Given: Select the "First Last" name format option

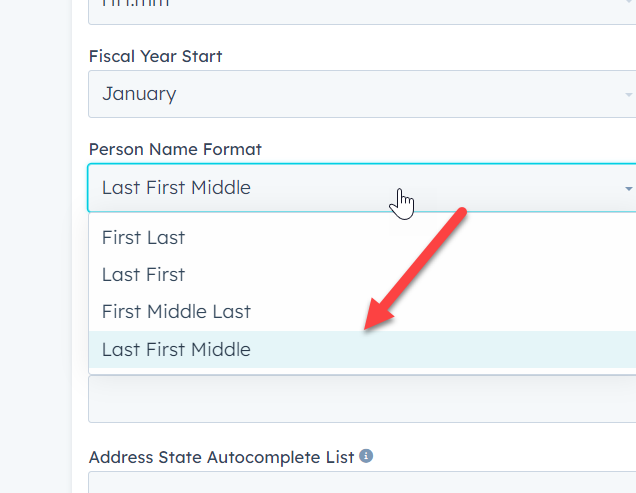Looking at the screenshot, I should coord(143,238).
